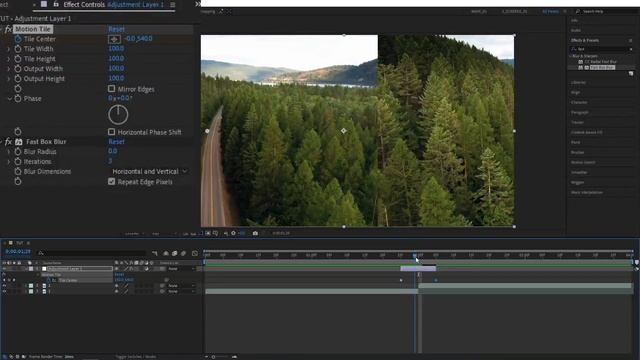
Task: Click panel overflow double chevron
Action: (x=198, y=4)
